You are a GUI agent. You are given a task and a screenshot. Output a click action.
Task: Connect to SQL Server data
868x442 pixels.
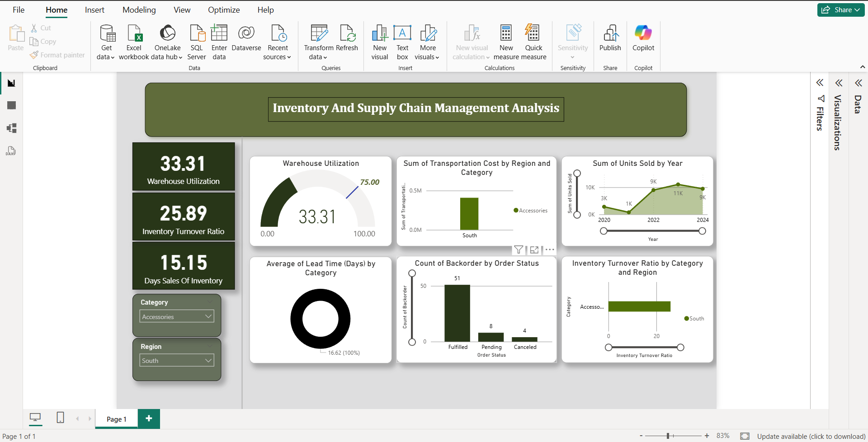pyautogui.click(x=197, y=42)
